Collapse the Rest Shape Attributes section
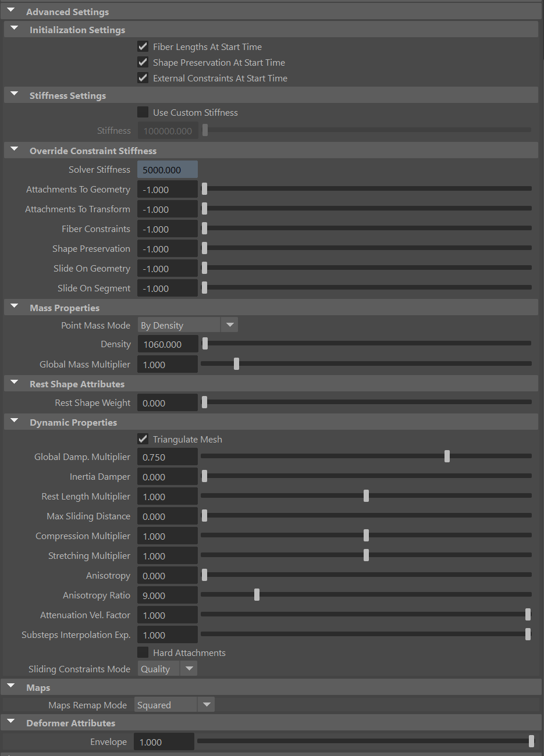 coord(14,381)
